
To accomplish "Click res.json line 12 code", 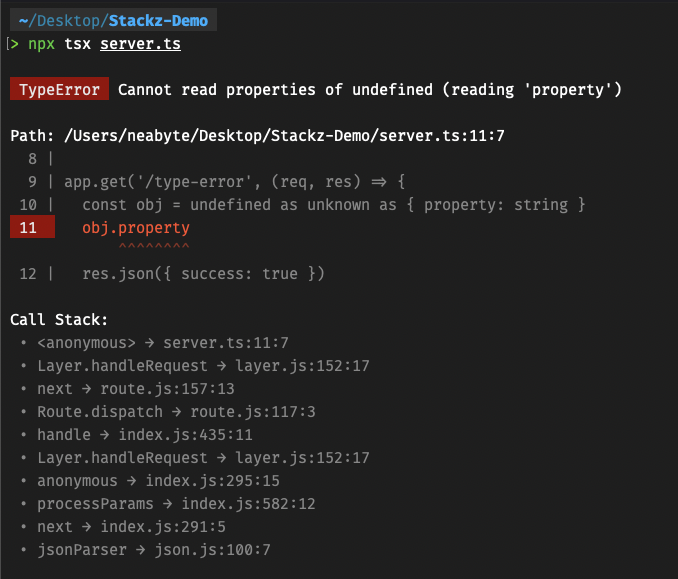I will tap(203, 274).
